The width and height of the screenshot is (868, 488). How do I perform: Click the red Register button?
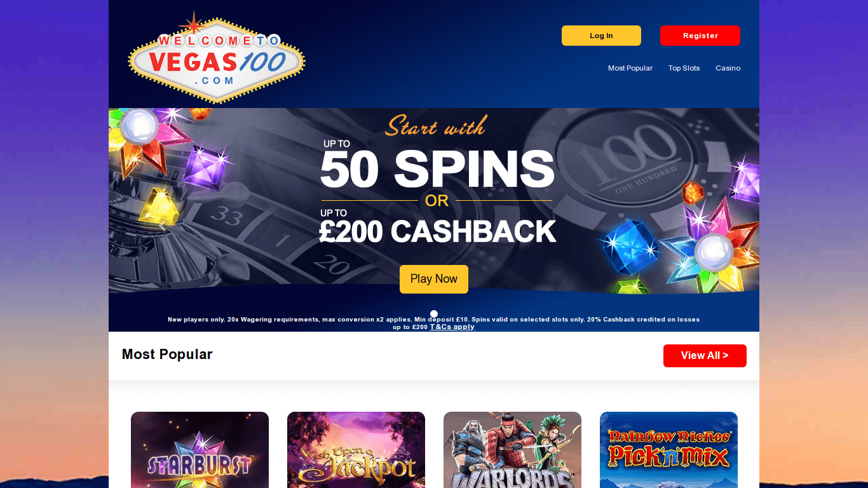700,36
